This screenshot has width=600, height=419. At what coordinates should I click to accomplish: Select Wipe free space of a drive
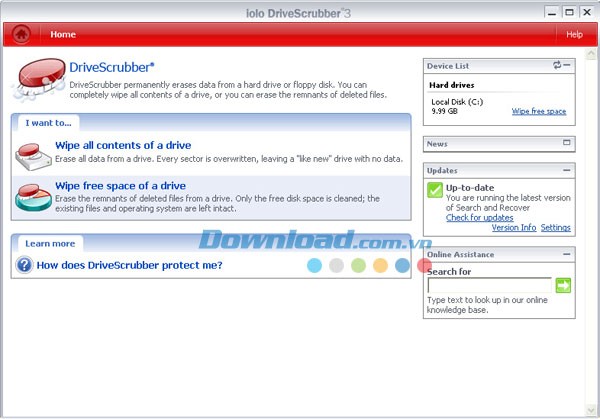click(121, 186)
